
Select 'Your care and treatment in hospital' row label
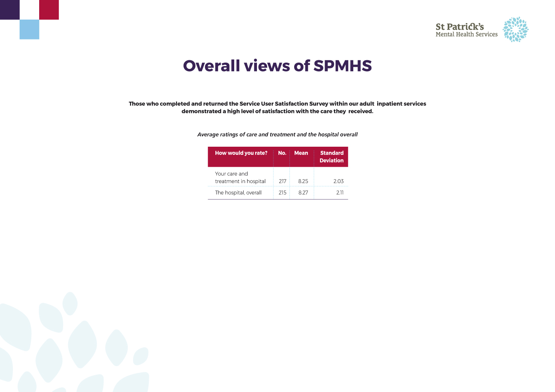coord(240,177)
